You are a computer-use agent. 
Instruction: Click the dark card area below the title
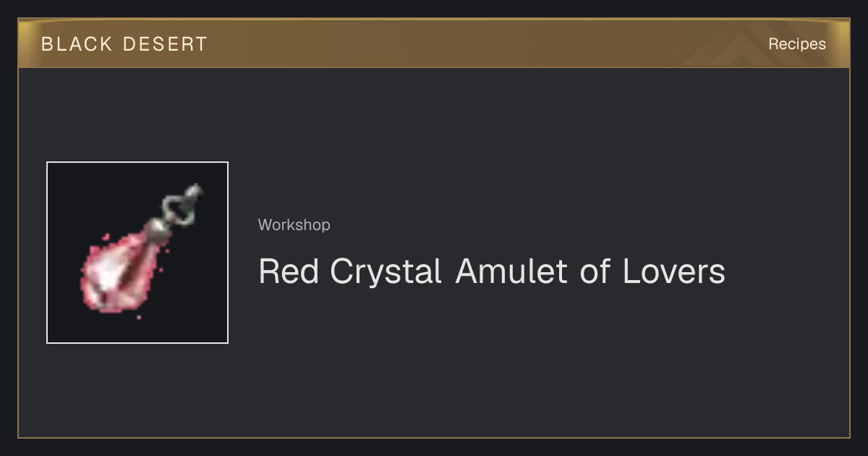434,369
